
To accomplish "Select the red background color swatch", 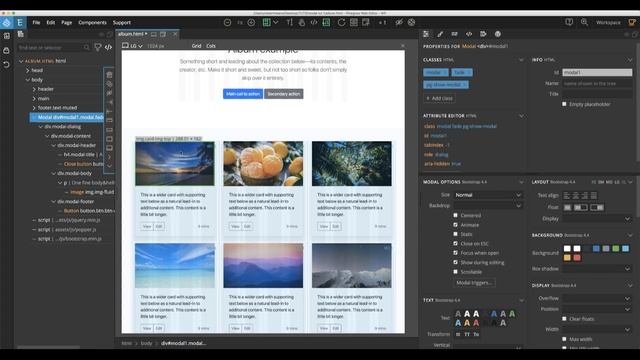I will click(x=577, y=258).
